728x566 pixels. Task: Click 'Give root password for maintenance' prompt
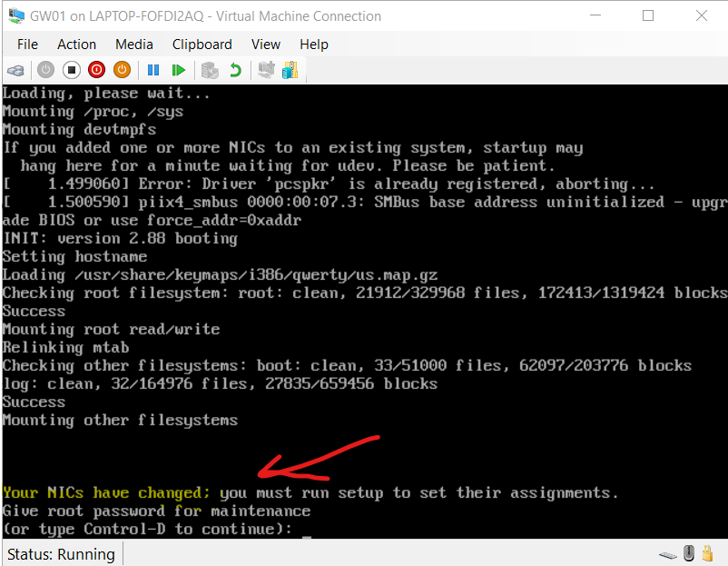156,511
